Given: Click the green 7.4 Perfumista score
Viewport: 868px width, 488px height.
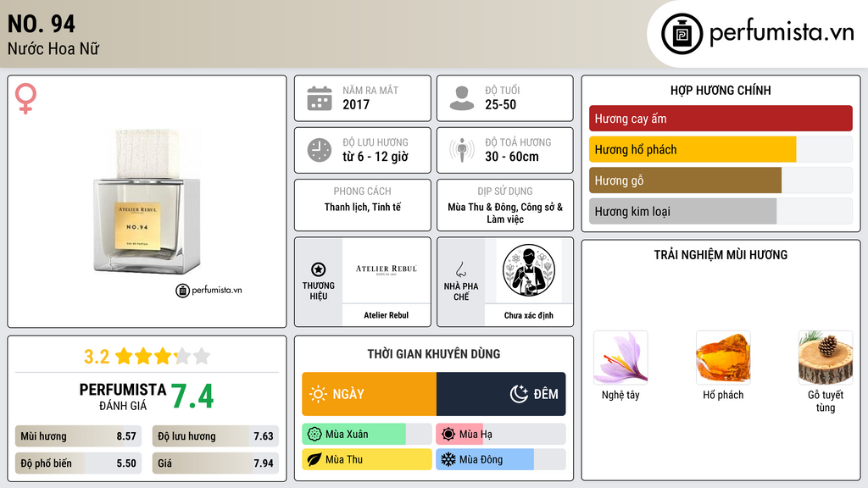Looking at the screenshot, I should pyautogui.click(x=192, y=396).
